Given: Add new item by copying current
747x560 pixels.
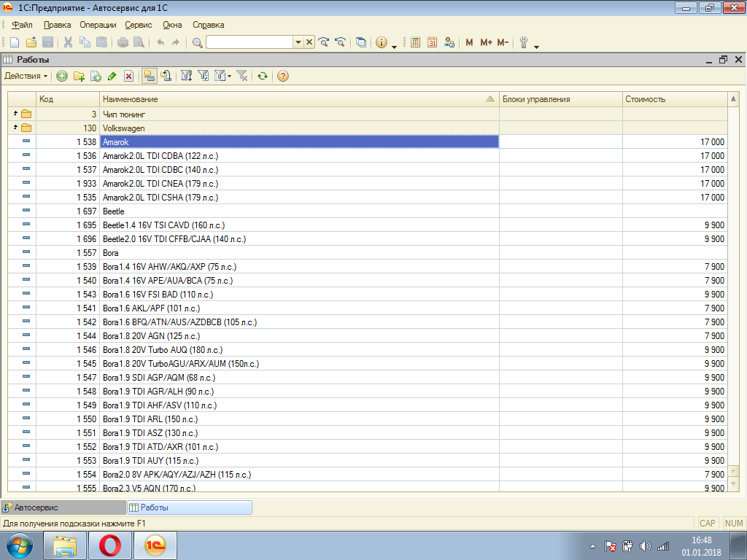Looking at the screenshot, I should coord(96,76).
